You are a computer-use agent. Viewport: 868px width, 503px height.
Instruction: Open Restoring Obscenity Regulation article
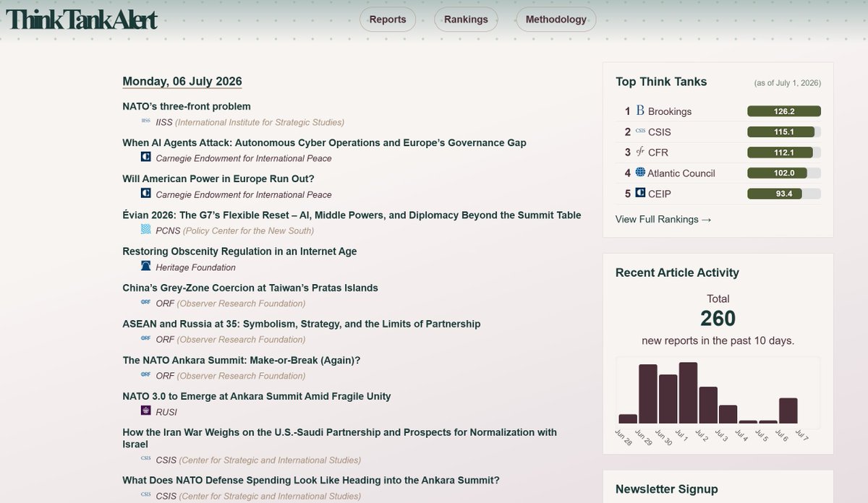(239, 252)
